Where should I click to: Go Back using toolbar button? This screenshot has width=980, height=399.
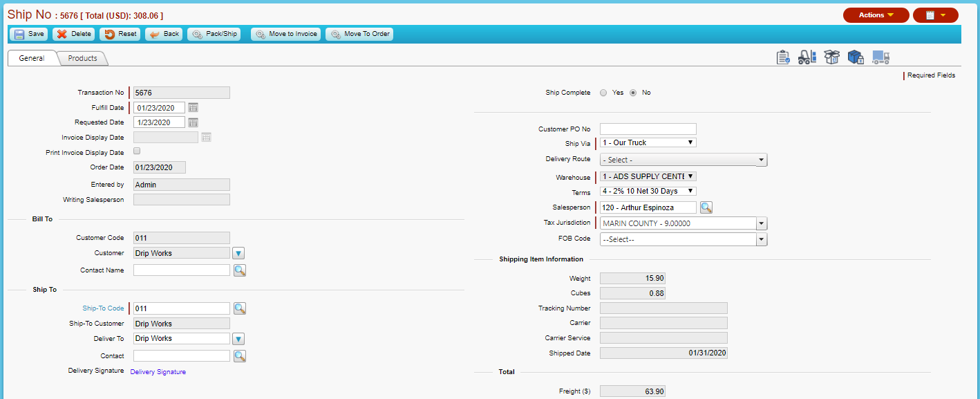click(164, 34)
